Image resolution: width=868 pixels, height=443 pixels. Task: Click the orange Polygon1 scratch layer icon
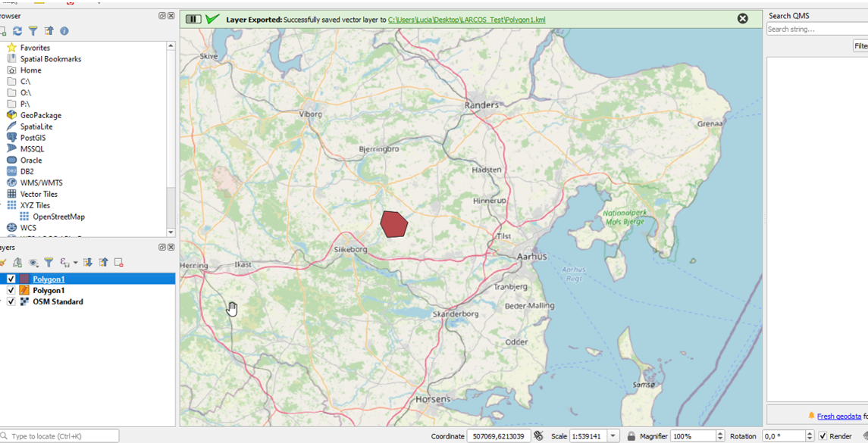pos(24,290)
